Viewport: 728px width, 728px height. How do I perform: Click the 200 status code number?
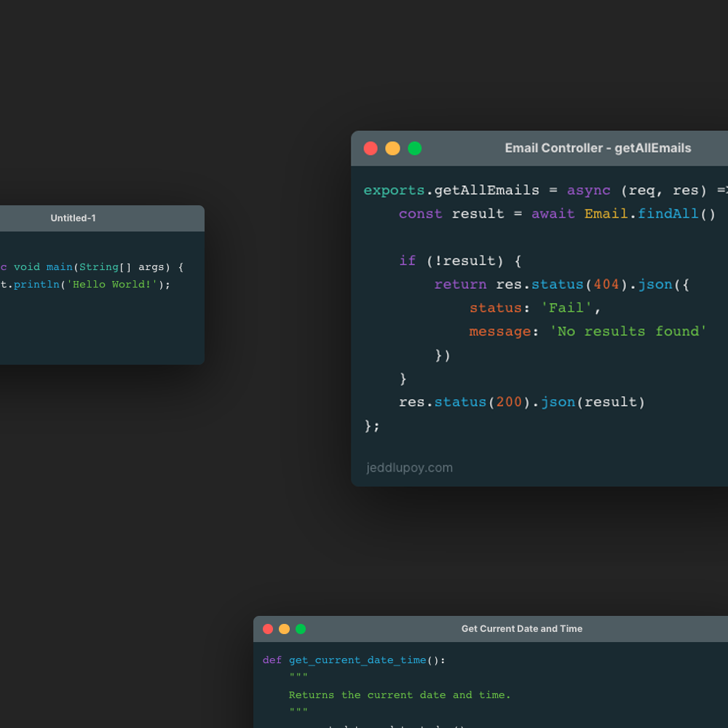pos(509,403)
